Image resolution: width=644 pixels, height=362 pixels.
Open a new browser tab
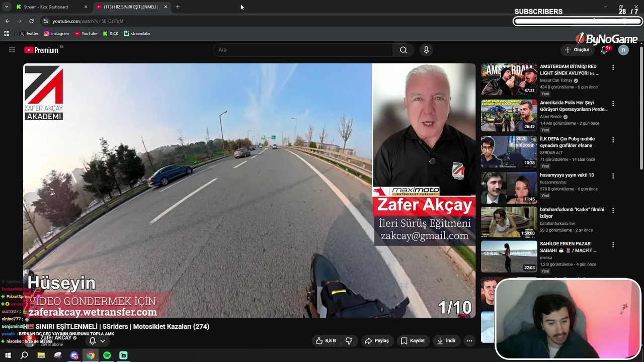coord(178,7)
